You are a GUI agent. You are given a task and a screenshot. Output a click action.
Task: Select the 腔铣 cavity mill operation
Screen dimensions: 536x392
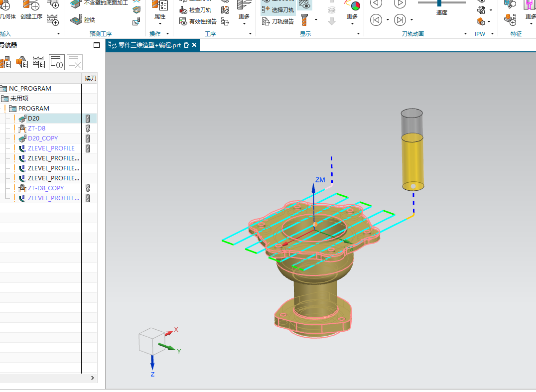point(83,20)
